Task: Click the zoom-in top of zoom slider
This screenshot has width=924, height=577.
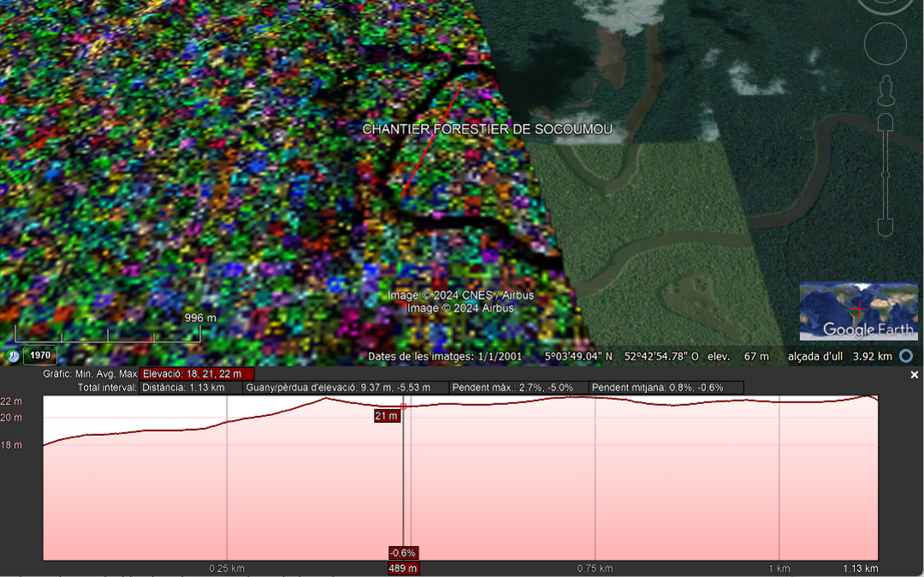Action: pos(885,122)
